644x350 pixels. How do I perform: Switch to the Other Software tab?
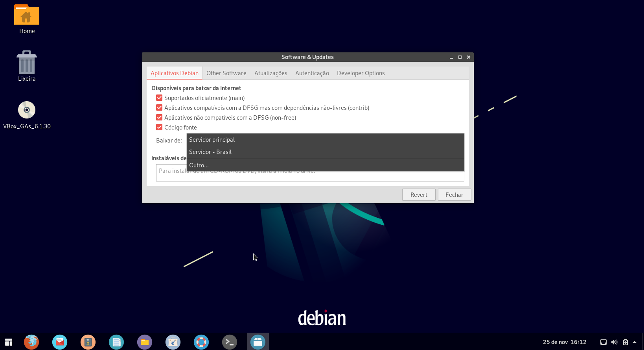pos(226,73)
